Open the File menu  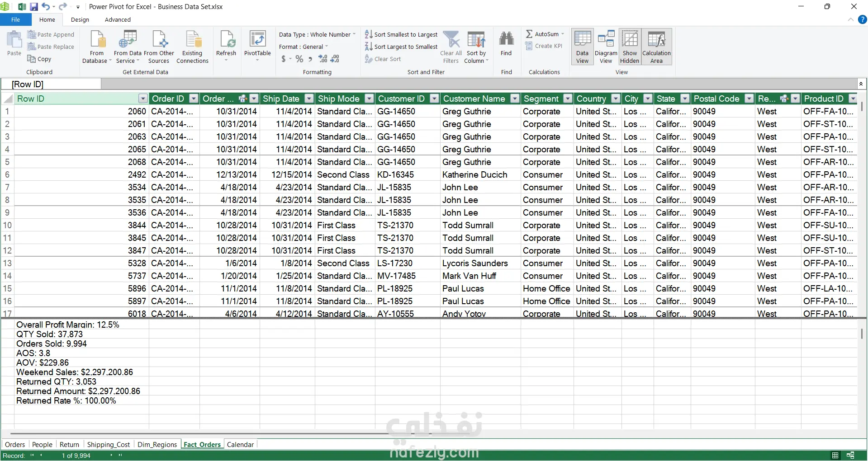coord(16,19)
